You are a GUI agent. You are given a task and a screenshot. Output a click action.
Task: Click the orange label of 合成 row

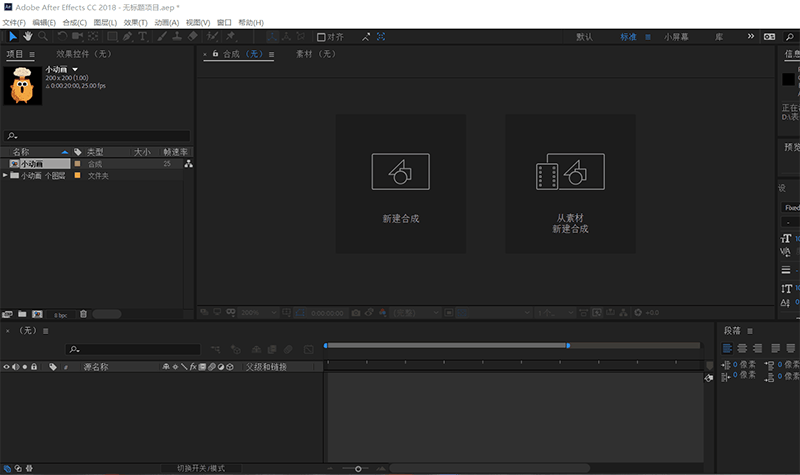pos(78,164)
